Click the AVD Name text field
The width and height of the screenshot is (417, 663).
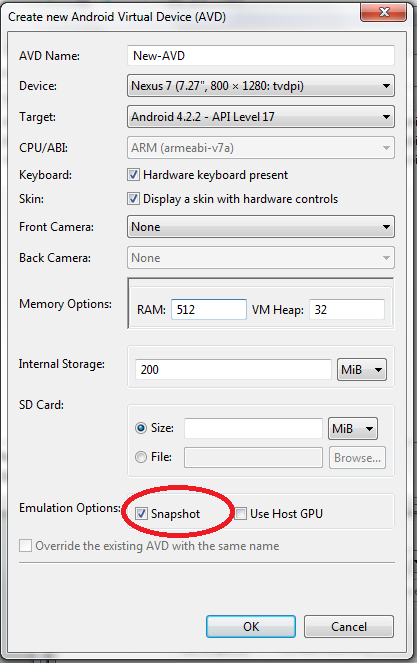261,55
